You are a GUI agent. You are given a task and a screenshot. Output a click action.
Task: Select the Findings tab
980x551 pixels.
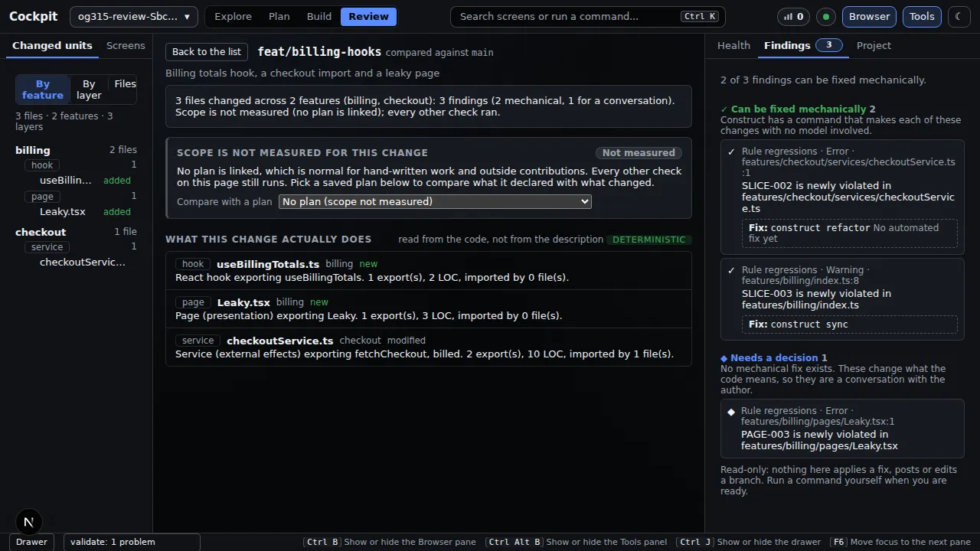(802, 46)
